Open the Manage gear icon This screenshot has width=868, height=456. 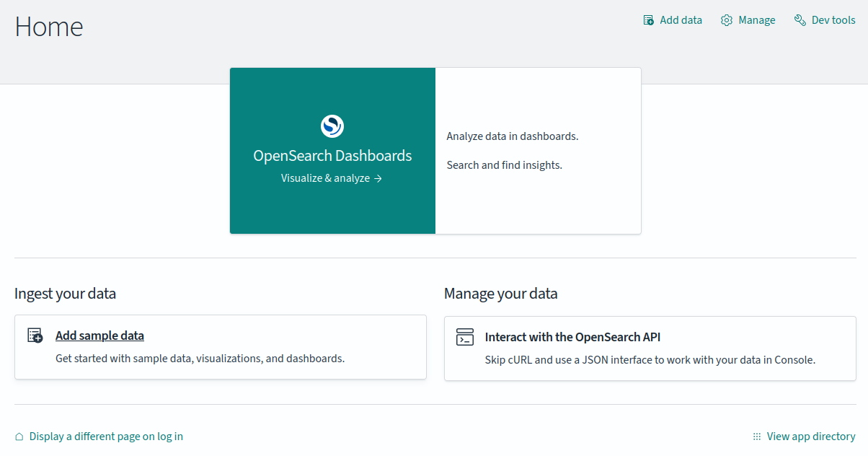(727, 19)
